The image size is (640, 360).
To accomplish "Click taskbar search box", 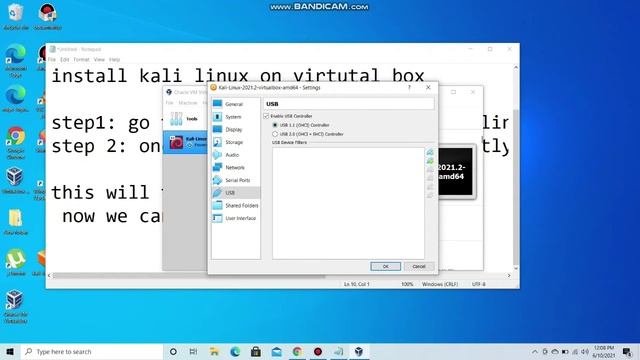I will (91, 351).
